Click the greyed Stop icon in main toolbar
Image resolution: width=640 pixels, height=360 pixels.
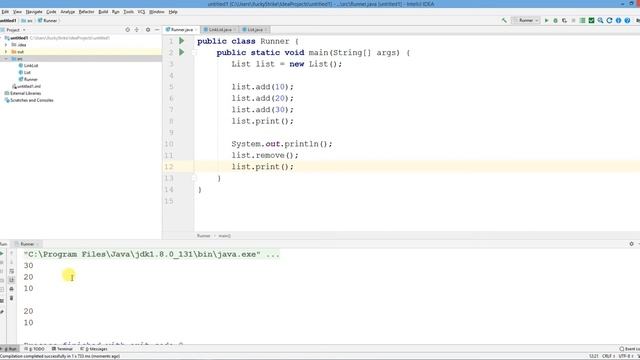(573, 20)
